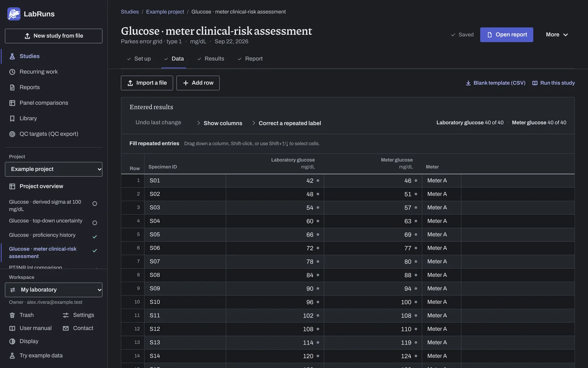The width and height of the screenshot is (588, 368).
Task: Select Specimen ID cell S07
Action: (x=185, y=262)
